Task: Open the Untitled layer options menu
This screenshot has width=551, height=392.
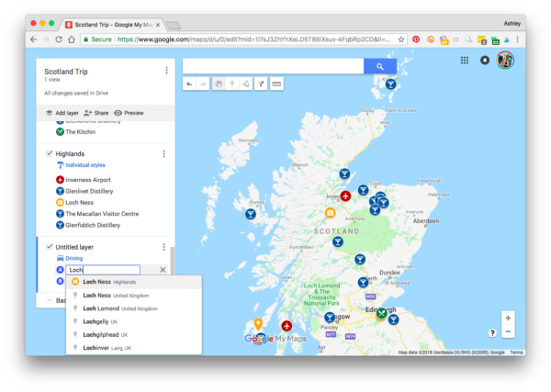Action: pyautogui.click(x=163, y=247)
